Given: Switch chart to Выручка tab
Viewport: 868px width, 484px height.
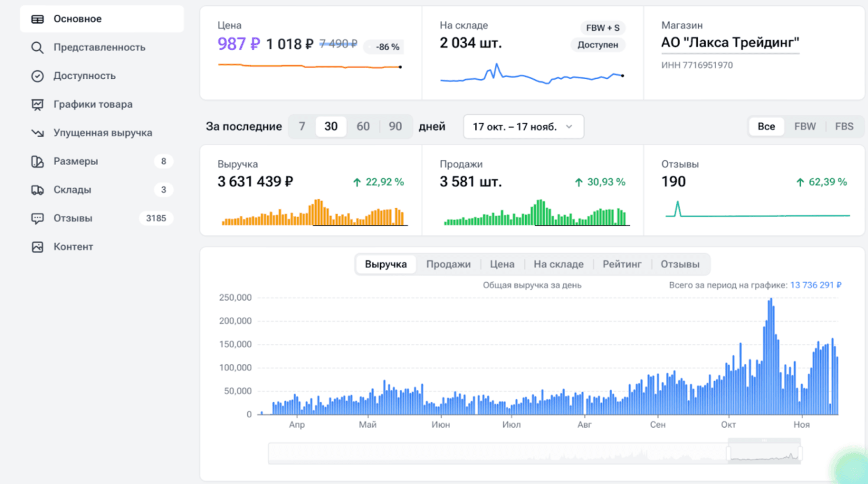Looking at the screenshot, I should tap(386, 264).
